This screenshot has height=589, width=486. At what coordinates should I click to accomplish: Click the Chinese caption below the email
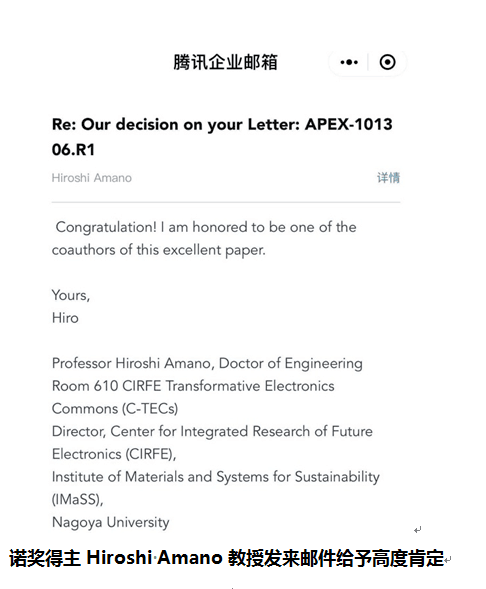(x=226, y=558)
